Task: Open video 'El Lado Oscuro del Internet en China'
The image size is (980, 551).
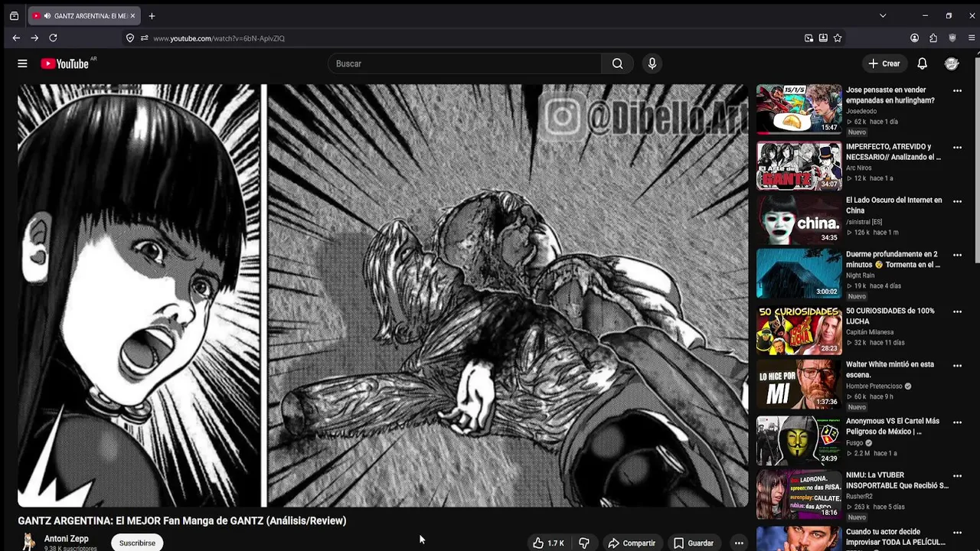Action: [894, 205]
